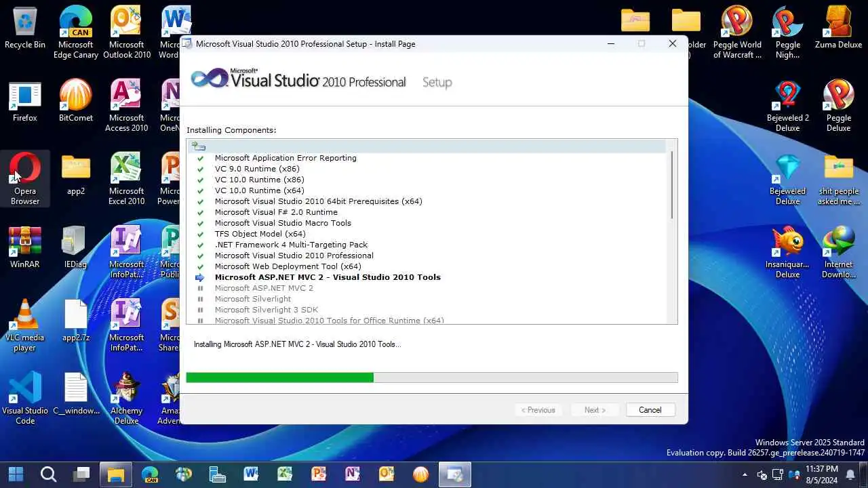The height and width of the screenshot is (488, 868).
Task: Open the Peggle Deluxe desktop icon
Action: 839,106
